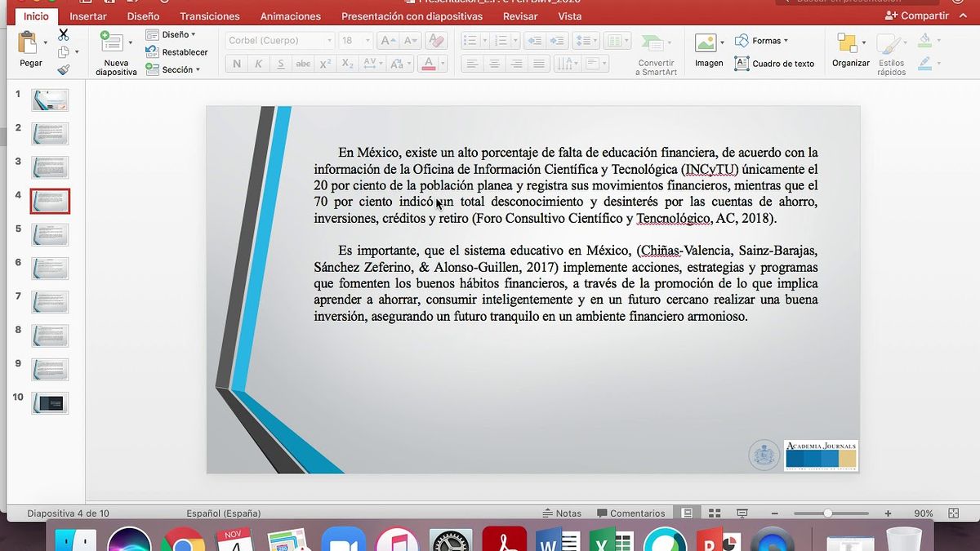This screenshot has width=980, height=551.
Task: Cut selection with the scissors icon
Action: click(x=64, y=34)
